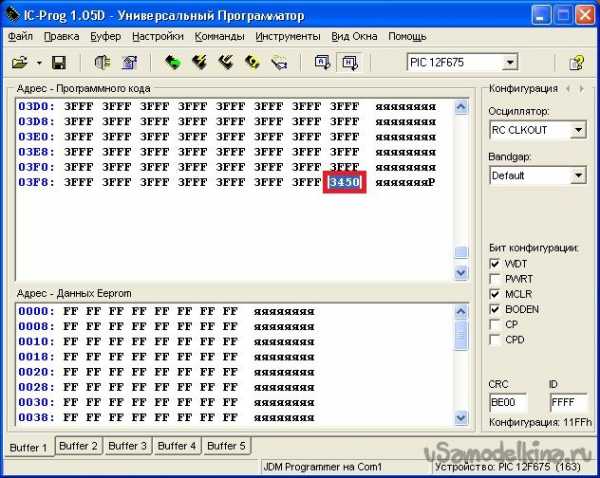Click the Program Chip lightning icon
Image resolution: width=600 pixels, height=478 pixels.
(200, 62)
